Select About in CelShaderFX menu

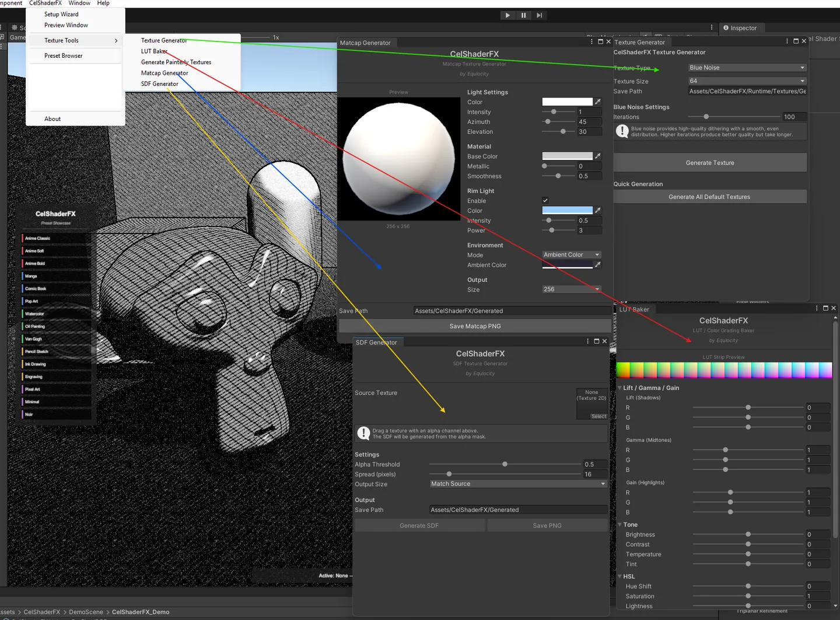[x=52, y=119]
